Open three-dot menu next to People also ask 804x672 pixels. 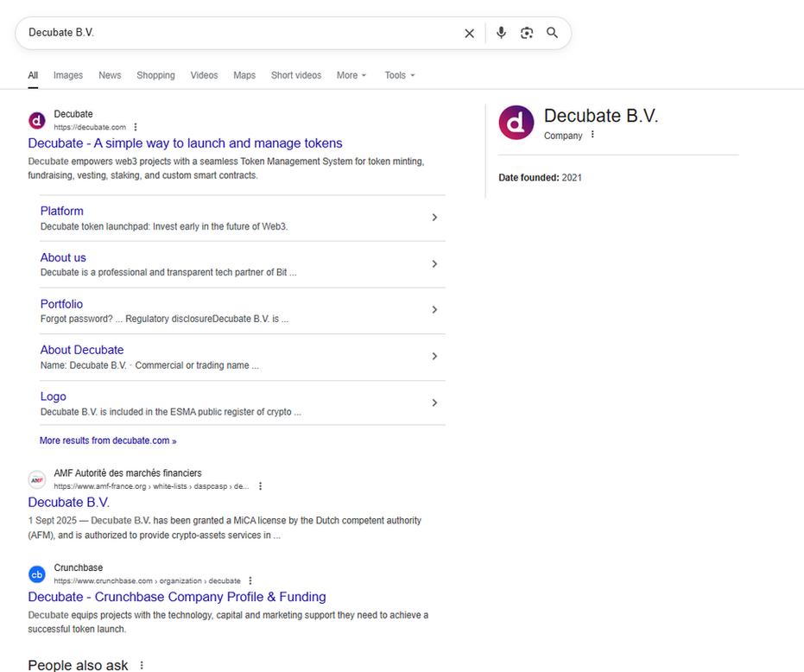(142, 665)
